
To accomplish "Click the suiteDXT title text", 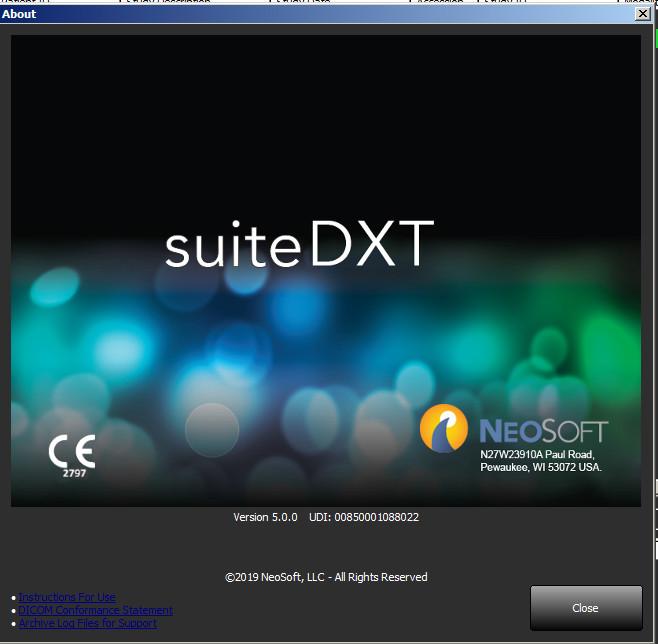I will click(299, 244).
